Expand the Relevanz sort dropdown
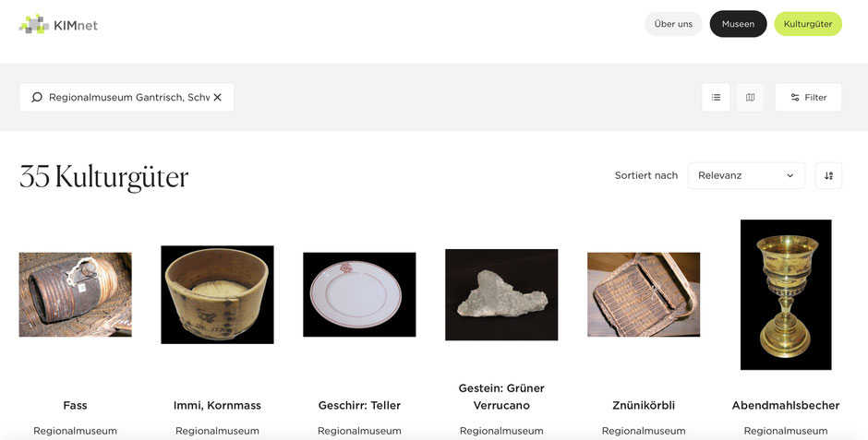868x440 pixels. 746,176
